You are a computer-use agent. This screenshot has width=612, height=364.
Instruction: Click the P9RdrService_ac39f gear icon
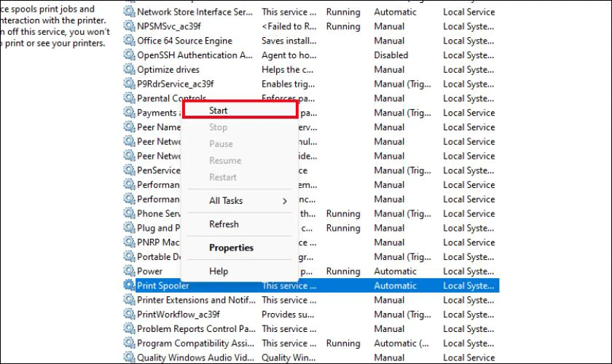(x=129, y=84)
